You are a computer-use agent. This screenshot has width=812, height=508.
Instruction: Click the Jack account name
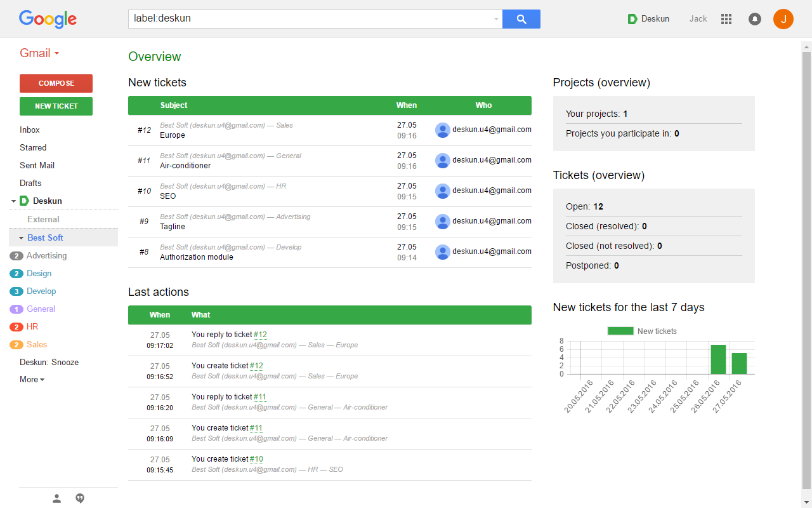tap(698, 19)
